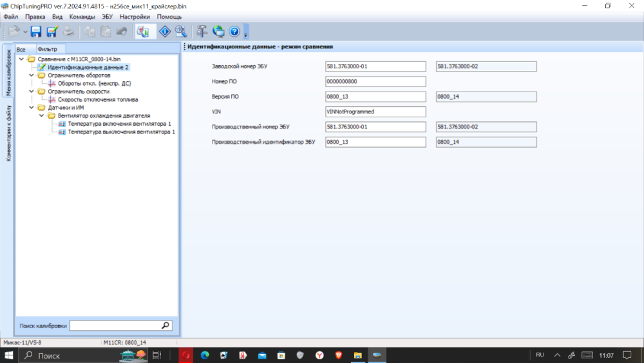
Task: Click the M11CR: 0800_14 status bar entry
Action: tap(125, 342)
